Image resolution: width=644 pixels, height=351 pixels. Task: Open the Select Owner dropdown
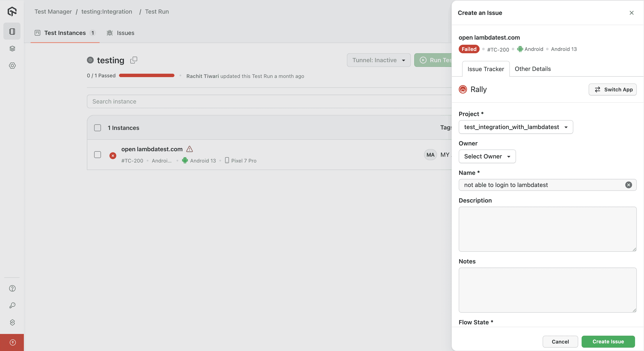487,156
